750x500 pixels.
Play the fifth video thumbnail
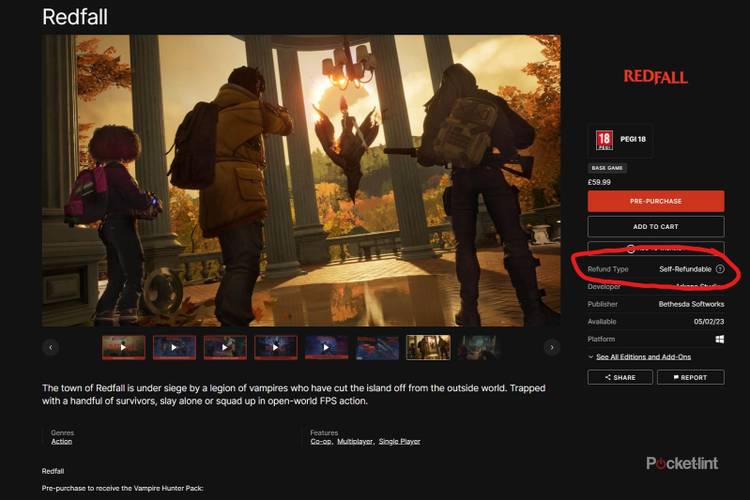(x=326, y=348)
